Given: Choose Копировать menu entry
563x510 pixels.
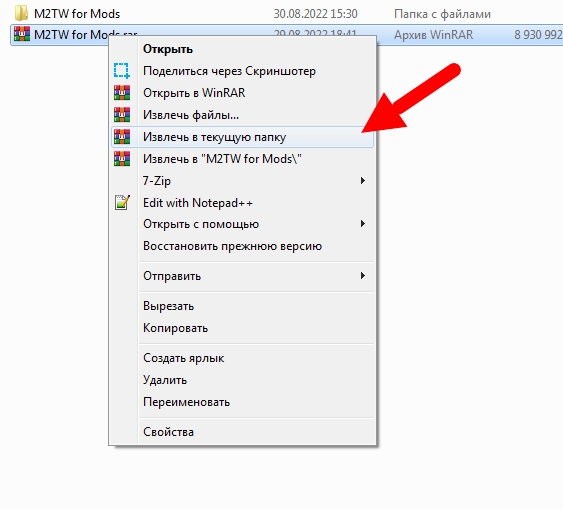Looking at the screenshot, I should click(175, 328).
